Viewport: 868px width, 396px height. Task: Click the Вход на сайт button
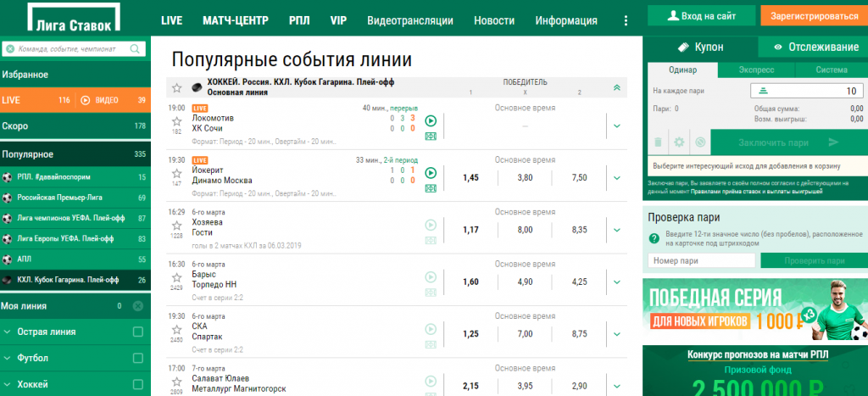tap(701, 16)
